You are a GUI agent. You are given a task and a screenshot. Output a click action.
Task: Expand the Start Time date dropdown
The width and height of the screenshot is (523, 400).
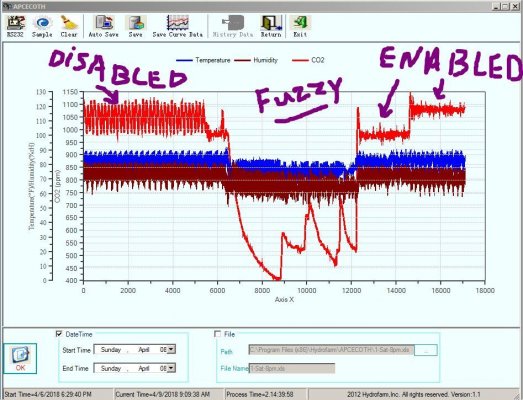(x=171, y=350)
